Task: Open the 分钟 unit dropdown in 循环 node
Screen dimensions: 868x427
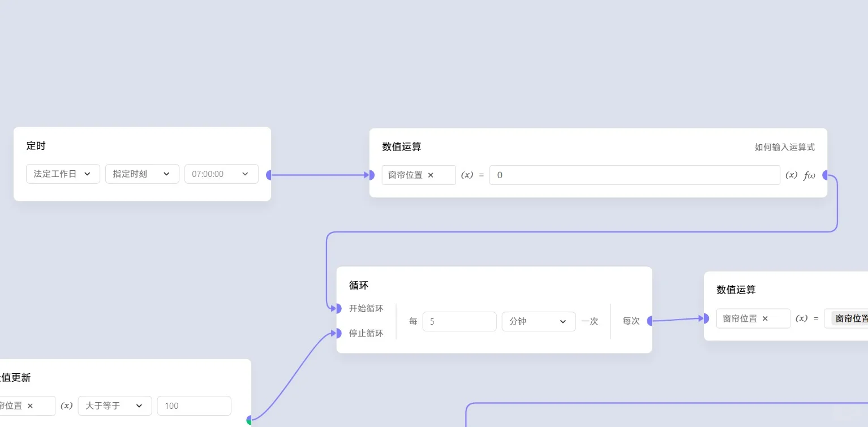Action: coord(538,321)
